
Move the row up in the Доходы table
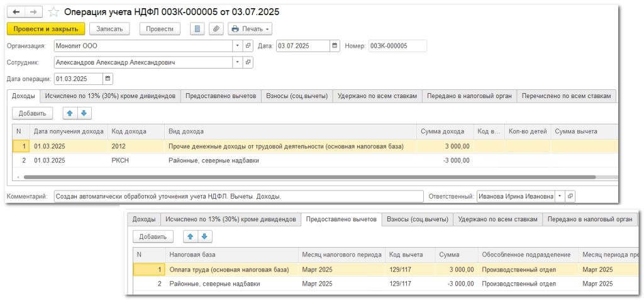pyautogui.click(x=69, y=113)
